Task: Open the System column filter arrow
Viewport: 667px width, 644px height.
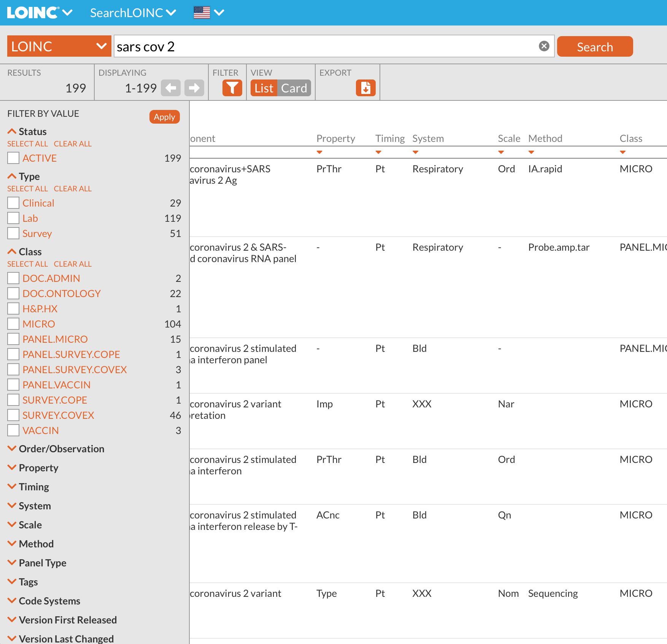Action: pos(416,152)
